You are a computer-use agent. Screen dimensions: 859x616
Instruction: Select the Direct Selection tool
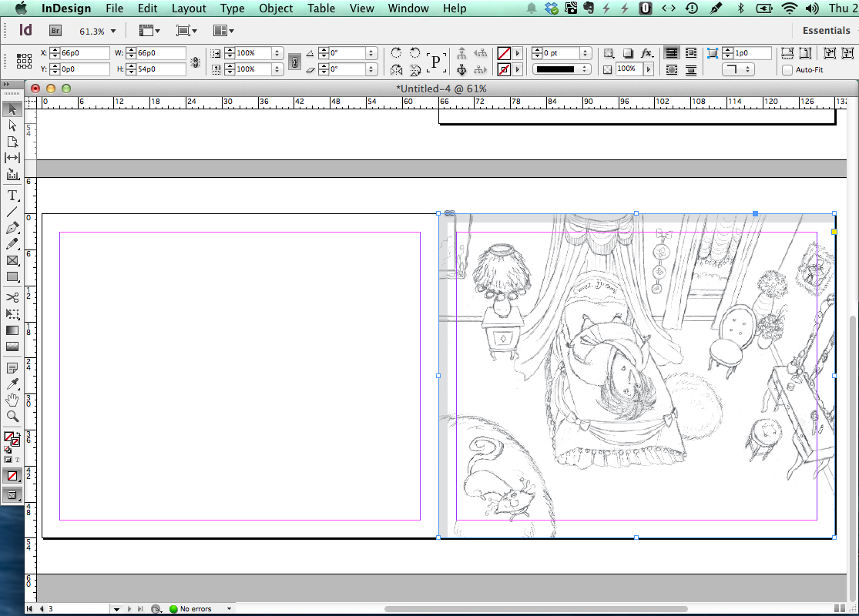coord(12,126)
